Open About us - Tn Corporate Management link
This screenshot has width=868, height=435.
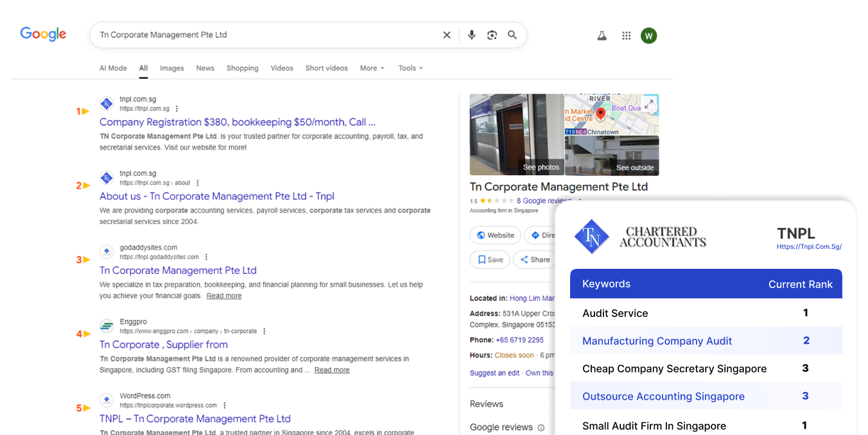click(217, 196)
